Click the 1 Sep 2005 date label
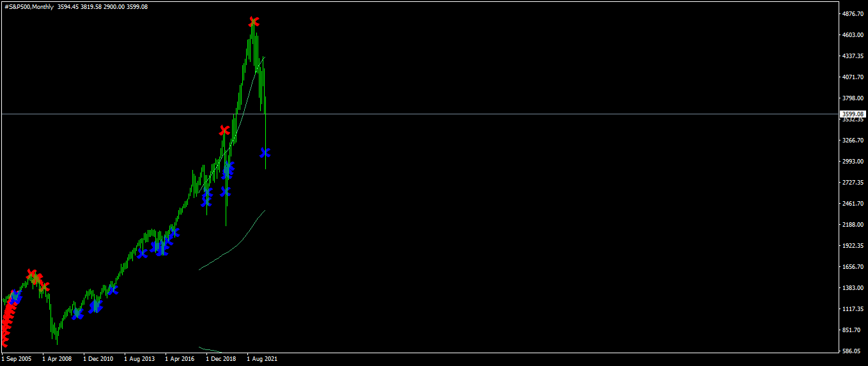Viewport: 868px width, 366px height. click(x=17, y=359)
